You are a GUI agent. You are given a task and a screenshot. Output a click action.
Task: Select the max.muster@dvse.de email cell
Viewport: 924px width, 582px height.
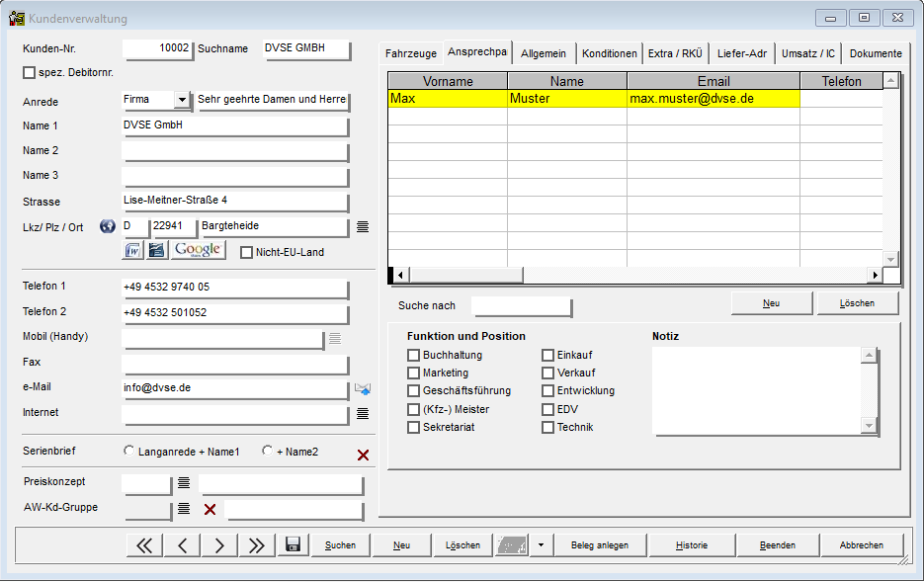click(714, 99)
